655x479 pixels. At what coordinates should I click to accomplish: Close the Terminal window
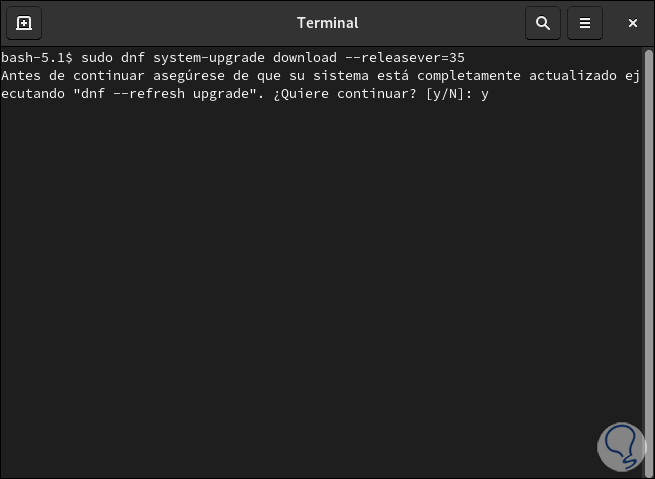[x=633, y=23]
